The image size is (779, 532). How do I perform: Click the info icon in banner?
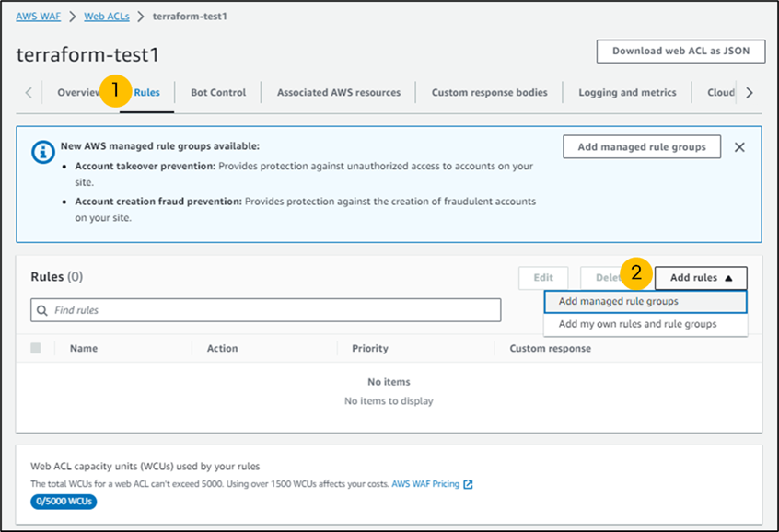tap(43, 152)
